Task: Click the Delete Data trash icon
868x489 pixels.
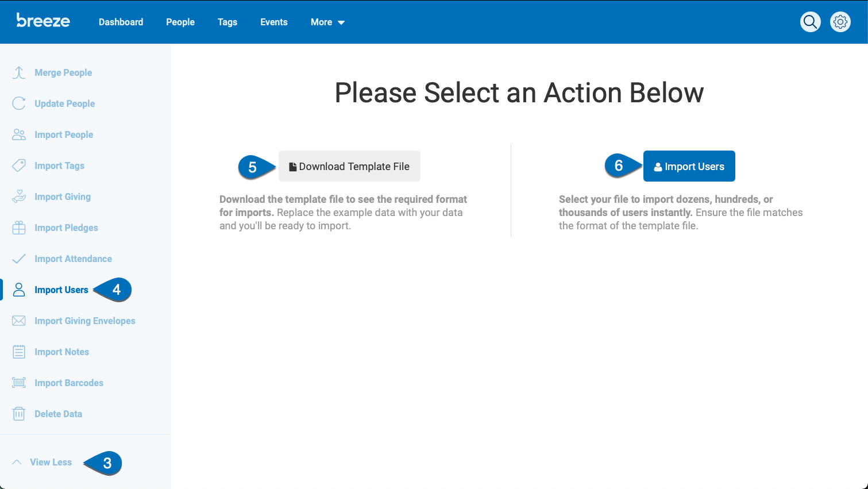Action: 19,414
